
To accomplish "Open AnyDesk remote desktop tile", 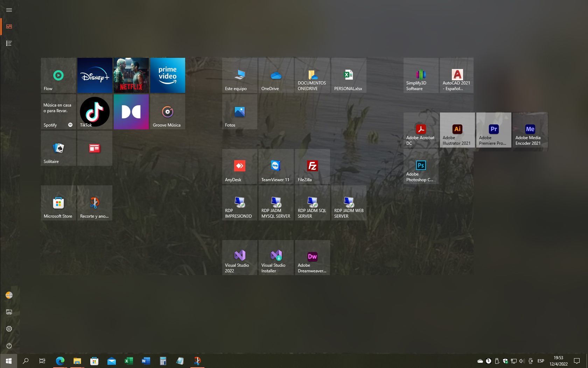I will coord(239,166).
